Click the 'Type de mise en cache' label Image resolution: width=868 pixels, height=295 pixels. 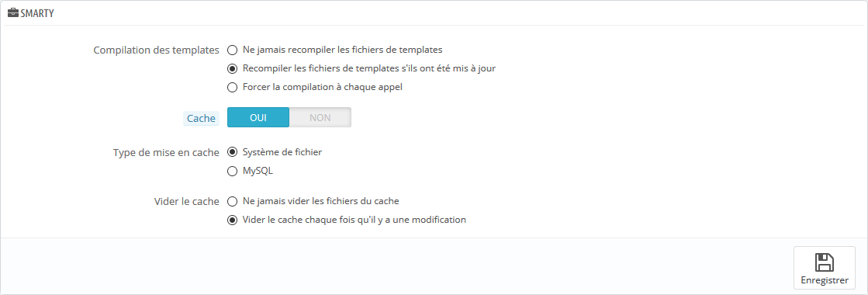click(x=166, y=152)
